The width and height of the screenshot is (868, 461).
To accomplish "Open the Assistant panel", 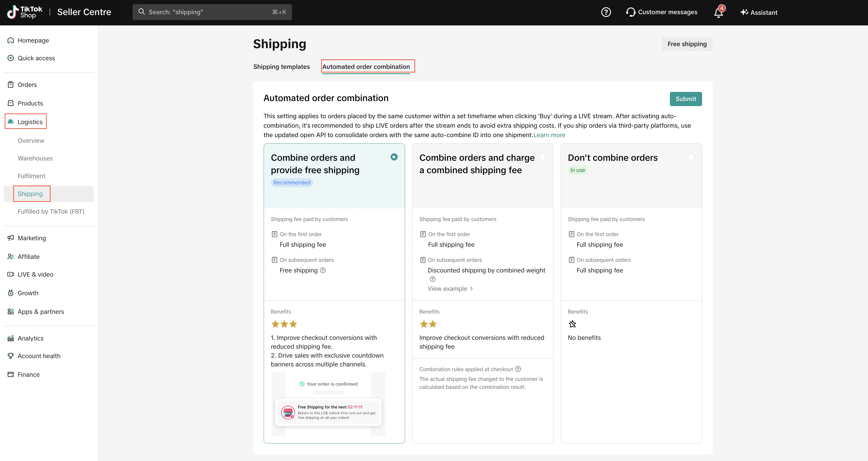I will point(758,12).
